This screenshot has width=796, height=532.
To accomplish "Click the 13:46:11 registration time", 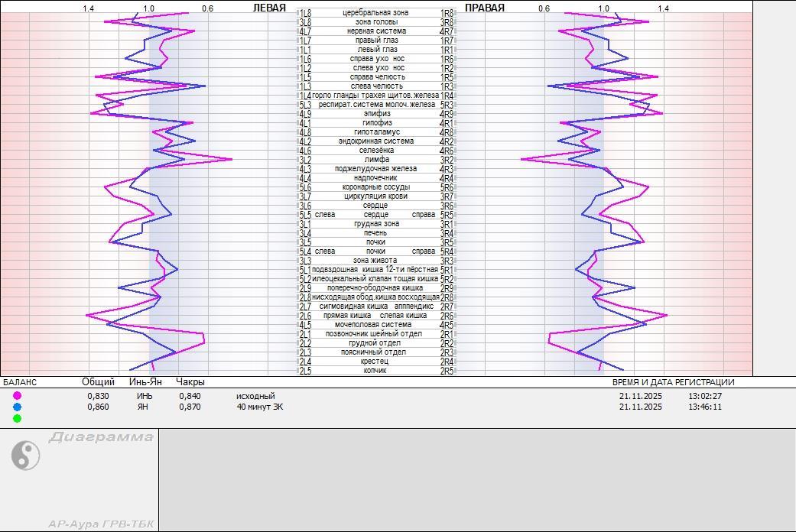I will pyautogui.click(x=705, y=407).
